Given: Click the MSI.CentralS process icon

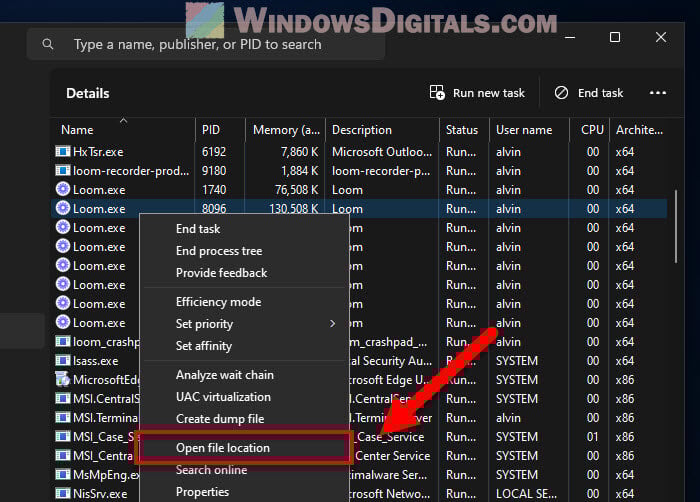Looking at the screenshot, I should tap(62, 398).
